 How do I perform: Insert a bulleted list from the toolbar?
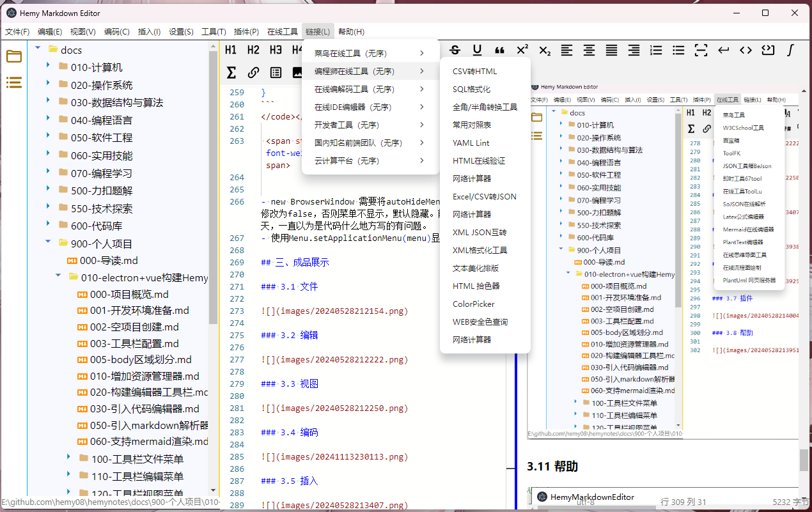(x=678, y=50)
